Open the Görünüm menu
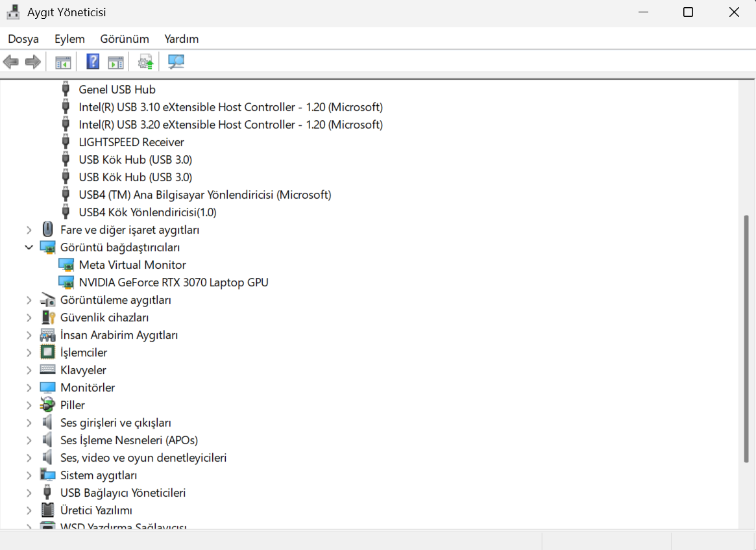The image size is (756, 550). pos(125,38)
